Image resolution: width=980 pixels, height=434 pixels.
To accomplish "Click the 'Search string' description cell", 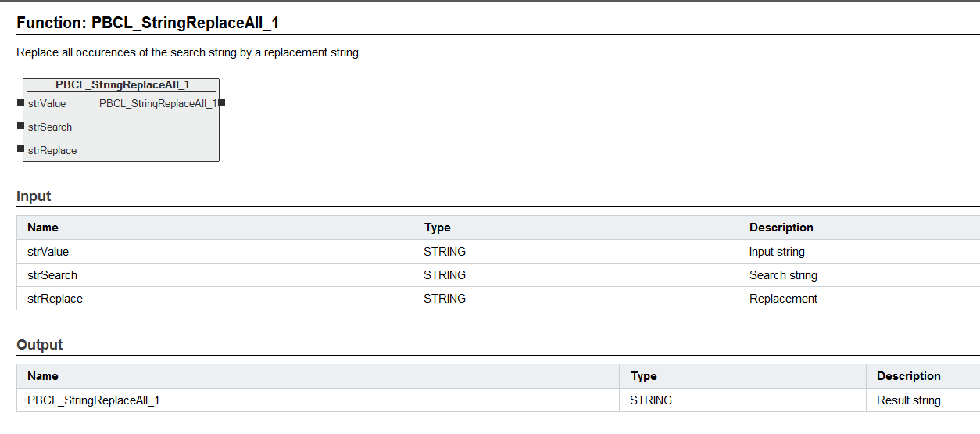I will pyautogui.click(x=783, y=275).
